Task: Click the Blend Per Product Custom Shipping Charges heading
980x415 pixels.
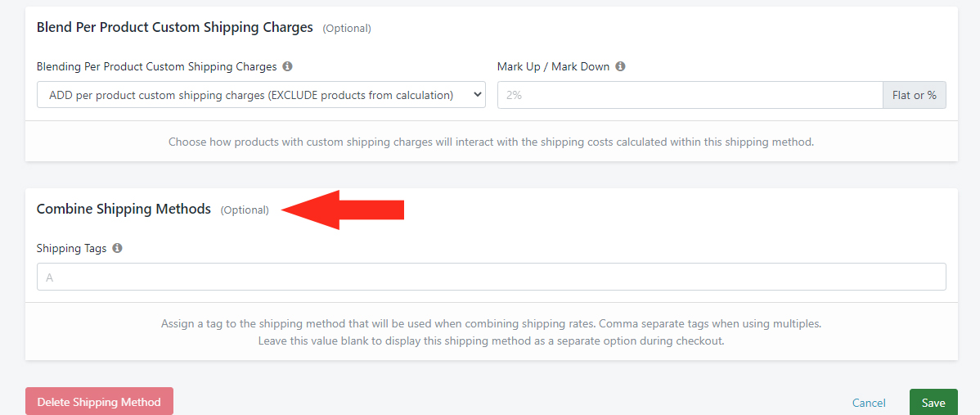Action: point(175,27)
